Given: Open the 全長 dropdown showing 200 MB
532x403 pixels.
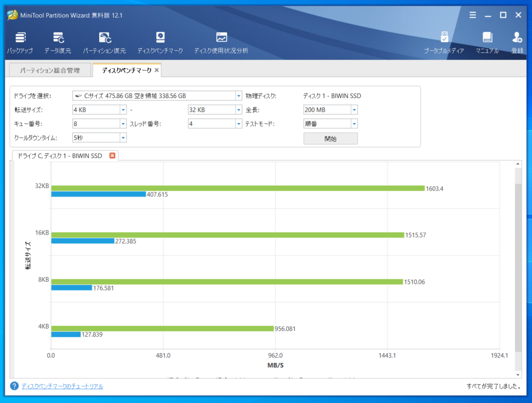Looking at the screenshot, I should 354,109.
